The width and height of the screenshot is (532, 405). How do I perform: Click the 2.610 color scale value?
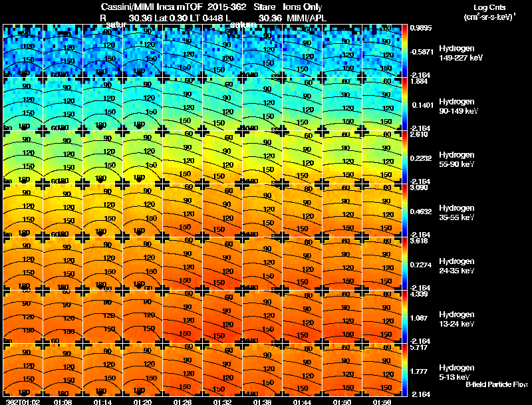419,134
